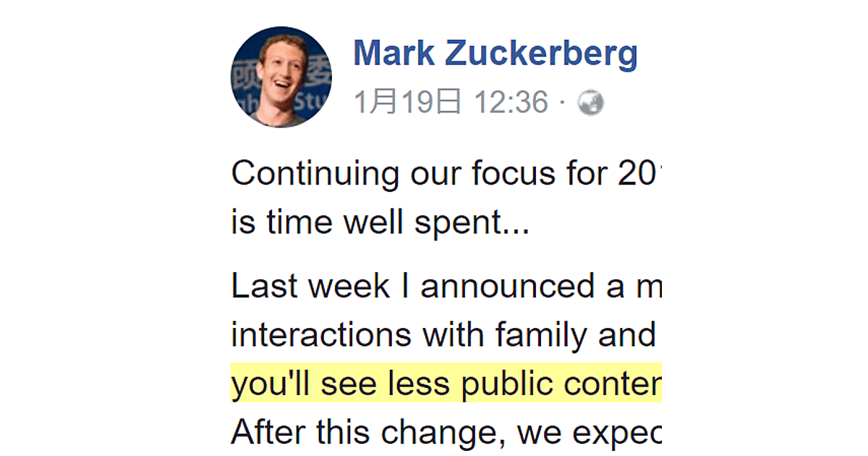Open Mark Zuckerberg's profile picture
Image resolution: width=868 pixels, height=456 pixels.
click(x=281, y=77)
